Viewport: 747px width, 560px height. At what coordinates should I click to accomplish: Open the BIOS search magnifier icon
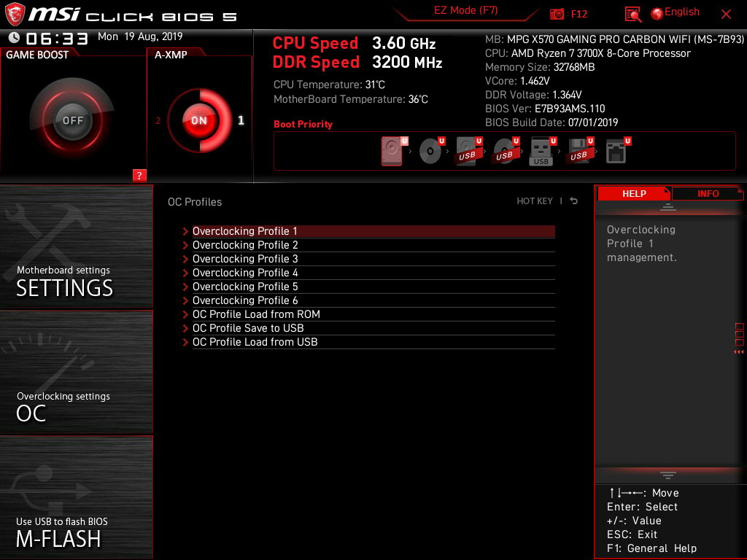coord(632,15)
